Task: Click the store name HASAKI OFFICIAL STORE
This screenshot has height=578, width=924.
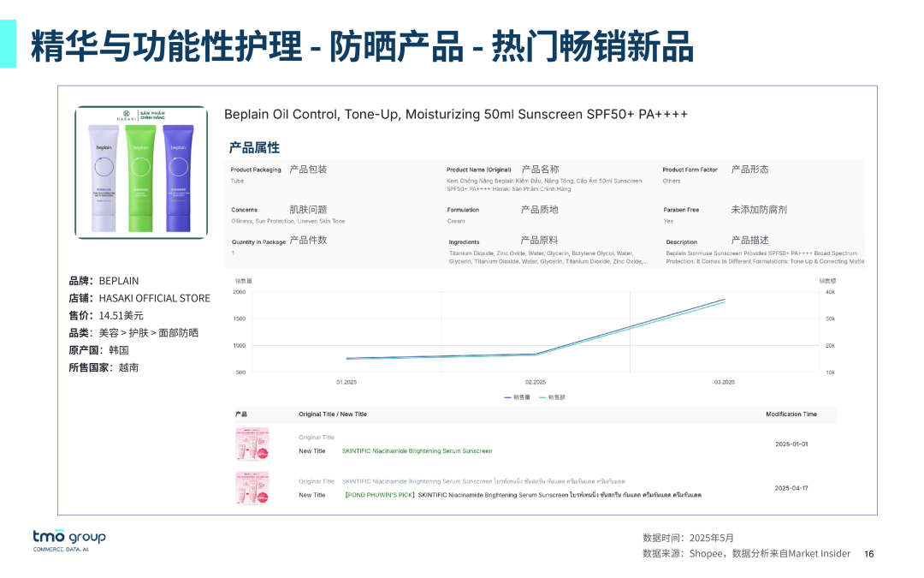Action: pos(154,299)
